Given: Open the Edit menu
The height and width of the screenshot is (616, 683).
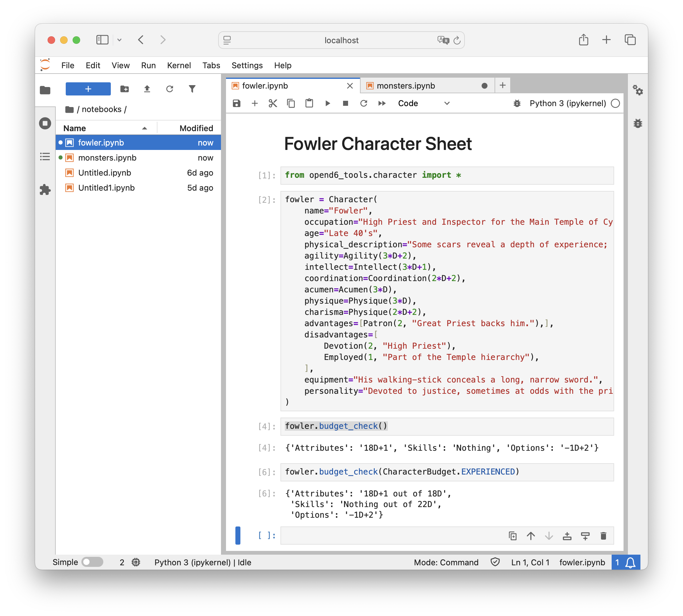Looking at the screenshot, I should 93,65.
